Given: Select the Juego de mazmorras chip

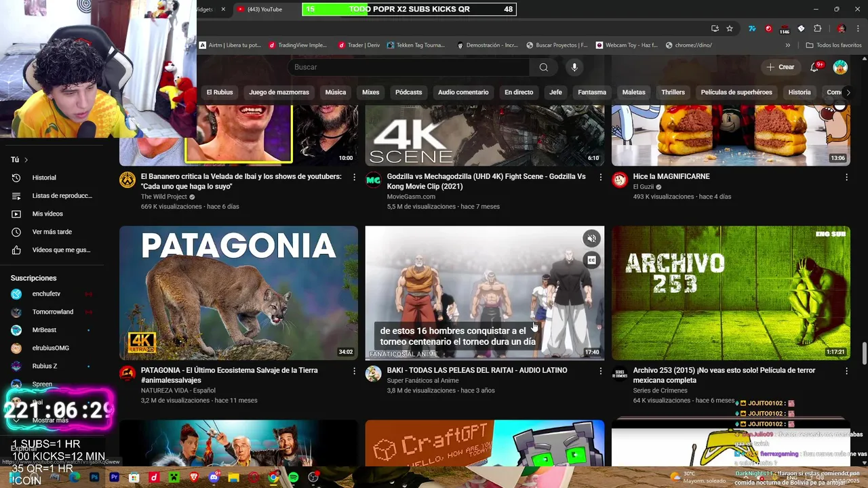Looking at the screenshot, I should click(x=279, y=92).
